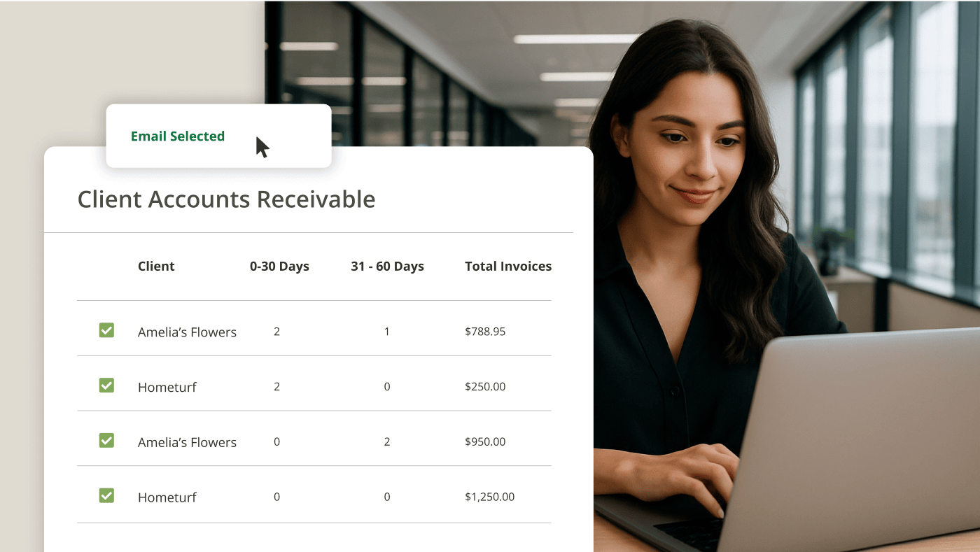Open Hometurf in the $250.00 row
The width and height of the screenshot is (980, 552).
pyautogui.click(x=167, y=388)
